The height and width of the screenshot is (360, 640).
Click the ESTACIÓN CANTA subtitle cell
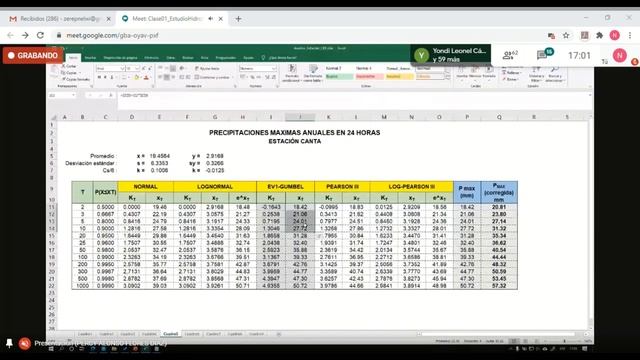(x=295, y=141)
